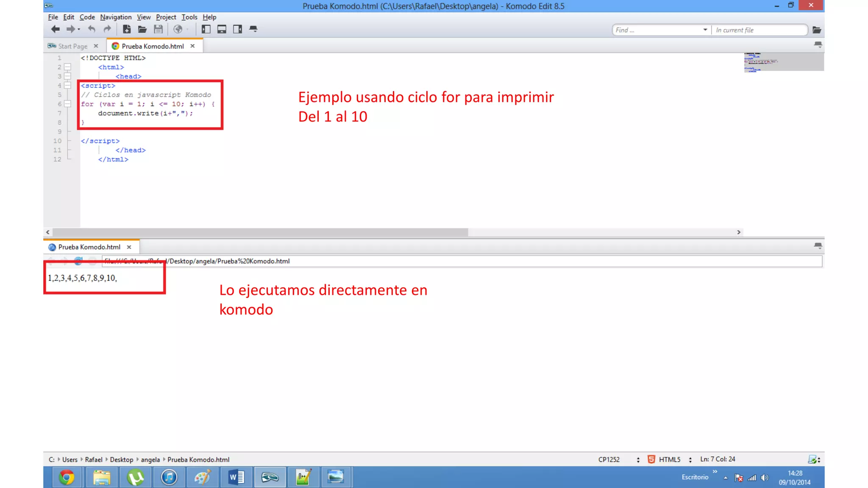
Task: Expand the Find field dropdown arrow
Action: pos(705,30)
